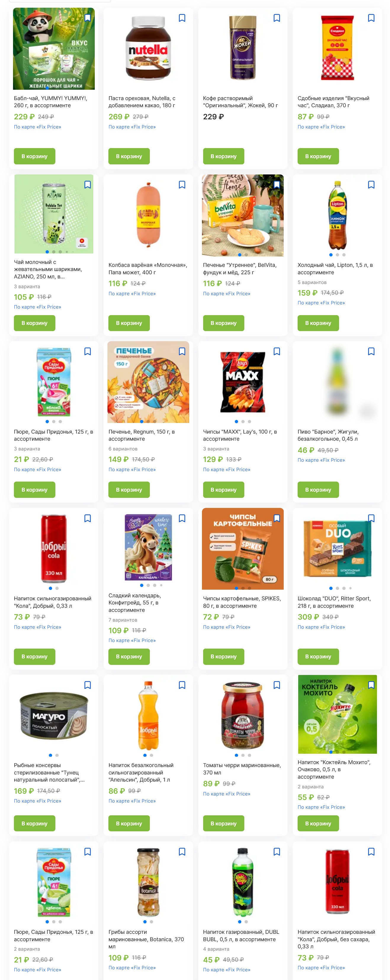The height and width of the screenshot is (980, 390).
Task: Add Nutella paste to the cart
Action: click(129, 156)
